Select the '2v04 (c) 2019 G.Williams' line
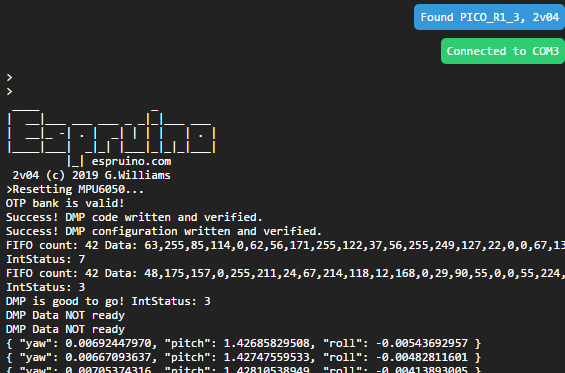This screenshot has width=565, height=373. 92,175
